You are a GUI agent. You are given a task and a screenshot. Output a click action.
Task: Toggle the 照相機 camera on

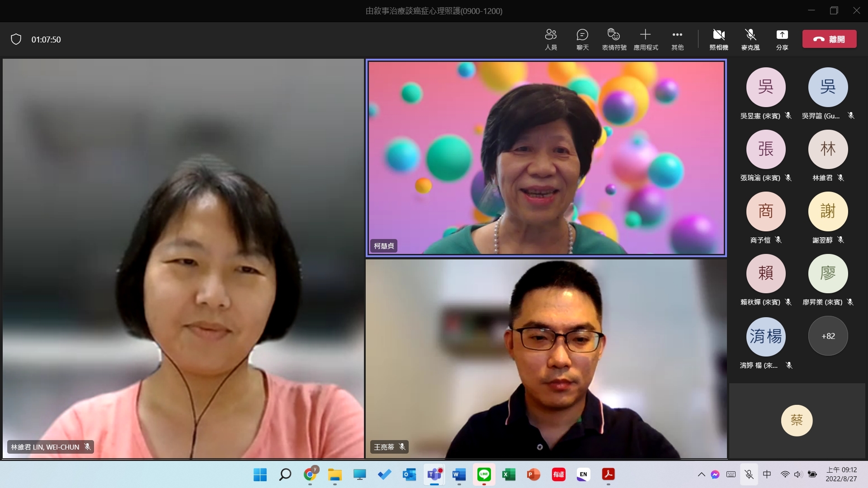(x=719, y=39)
